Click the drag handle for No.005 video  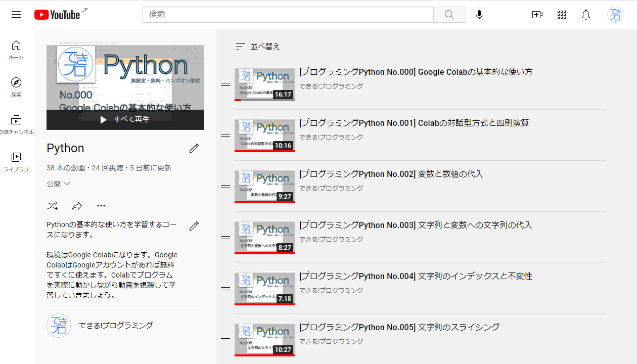point(226,340)
